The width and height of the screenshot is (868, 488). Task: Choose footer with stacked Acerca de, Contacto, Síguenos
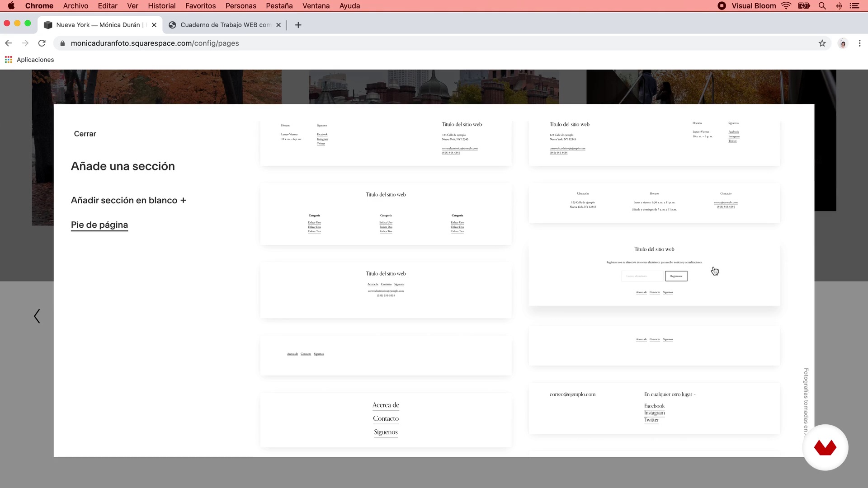tap(386, 420)
